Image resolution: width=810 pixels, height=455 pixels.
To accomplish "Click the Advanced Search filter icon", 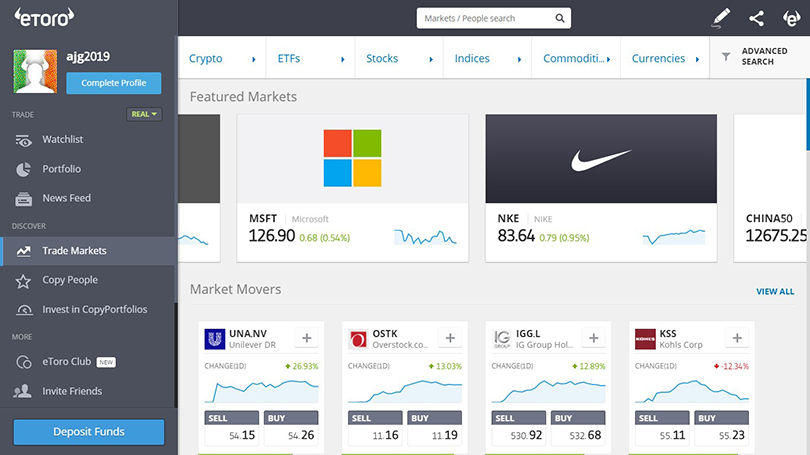I will 726,58.
